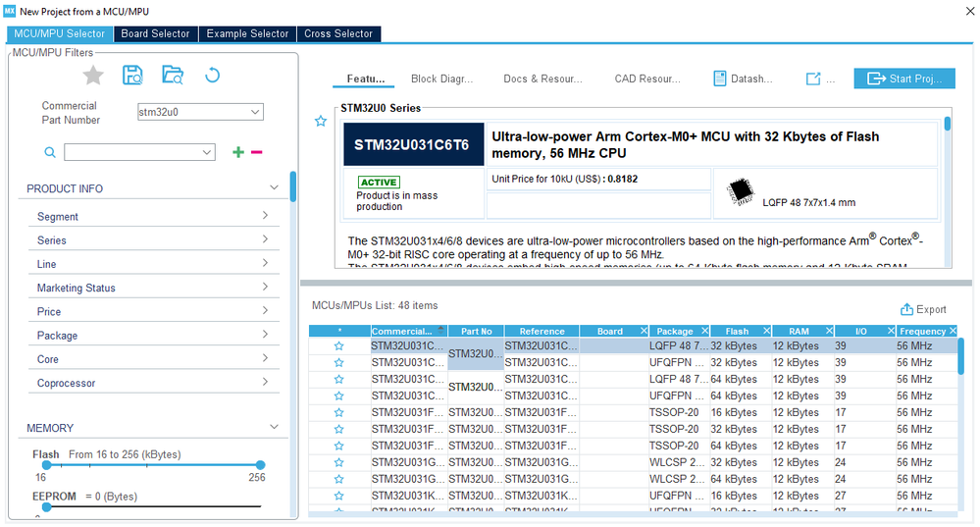Viewport: 980px width, 527px height.
Task: Click the description pane scrollbar
Action: pos(948,123)
